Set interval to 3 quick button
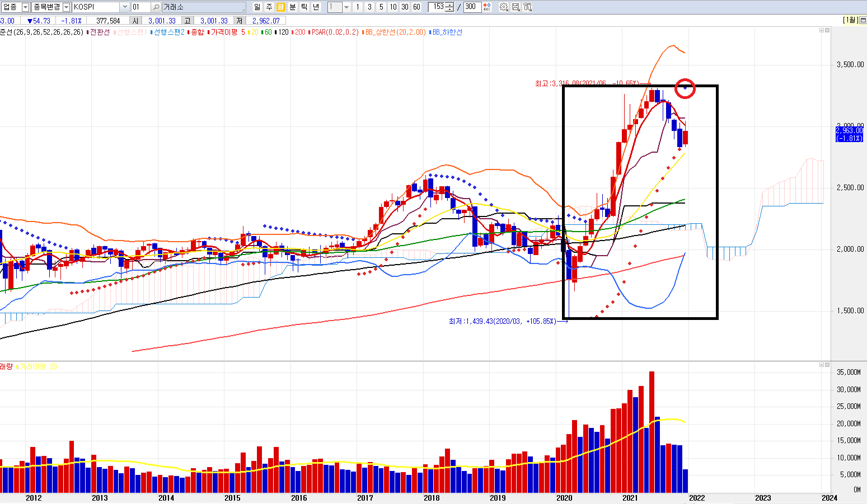This screenshot has height=504, width=867. (x=370, y=7)
